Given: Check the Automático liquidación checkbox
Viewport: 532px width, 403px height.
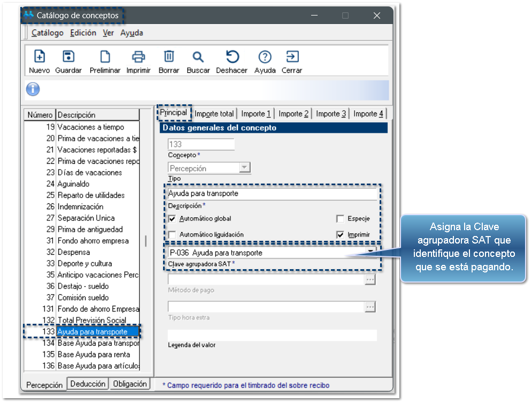Looking at the screenshot, I should (172, 234).
